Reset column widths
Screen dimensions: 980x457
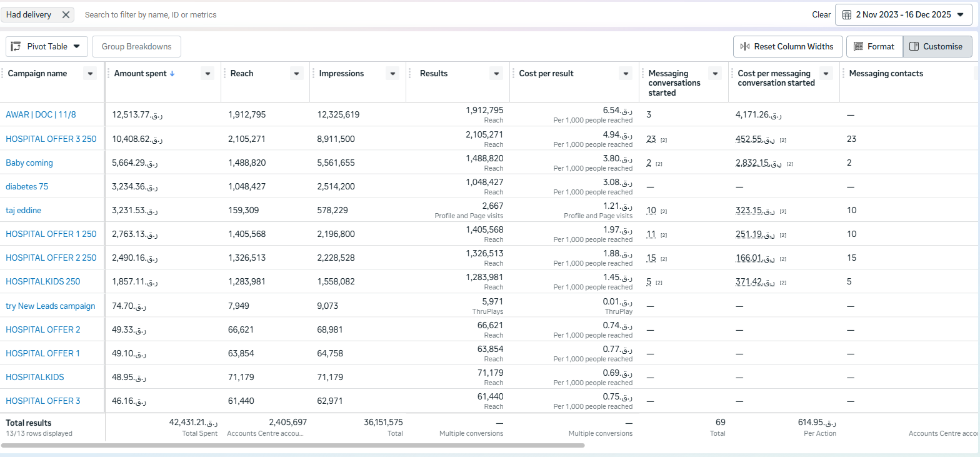(786, 46)
